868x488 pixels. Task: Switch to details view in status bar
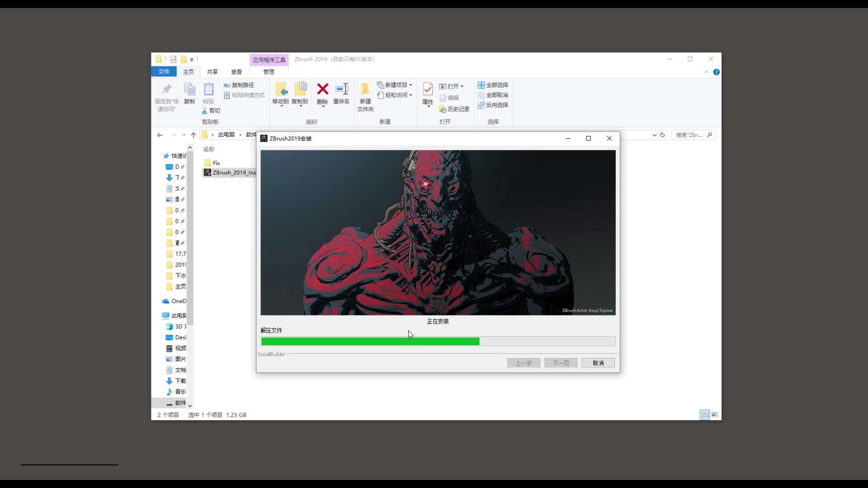point(705,415)
